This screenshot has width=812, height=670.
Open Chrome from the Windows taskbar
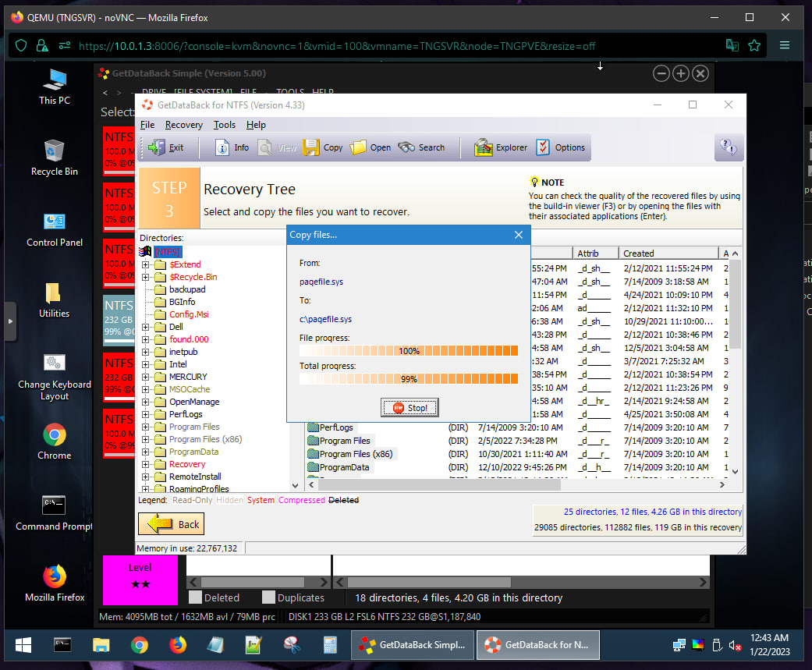[x=140, y=645]
